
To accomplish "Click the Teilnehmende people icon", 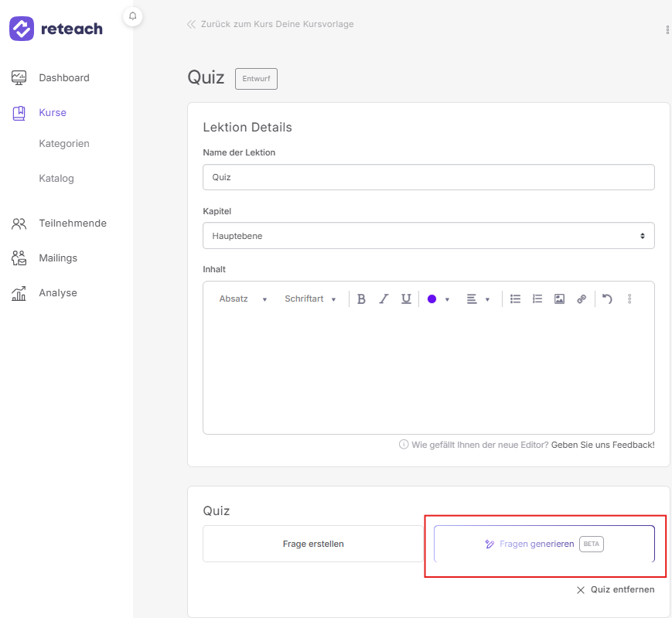I will [19, 224].
